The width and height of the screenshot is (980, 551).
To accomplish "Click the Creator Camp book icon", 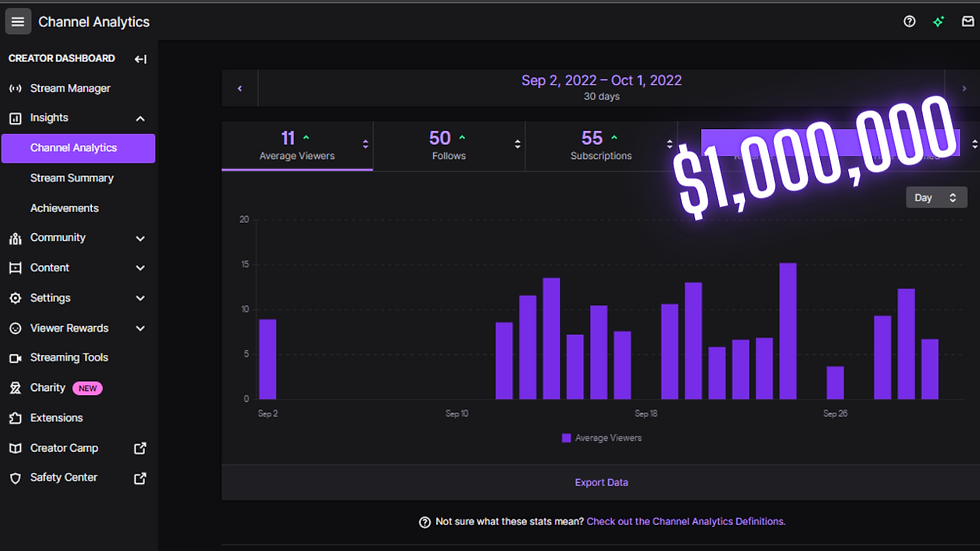I will (16, 448).
